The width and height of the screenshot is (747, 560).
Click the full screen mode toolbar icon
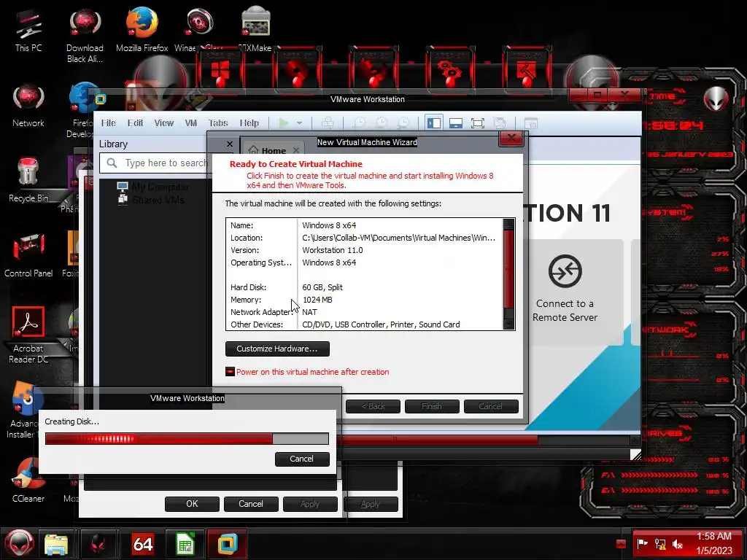pyautogui.click(x=477, y=123)
